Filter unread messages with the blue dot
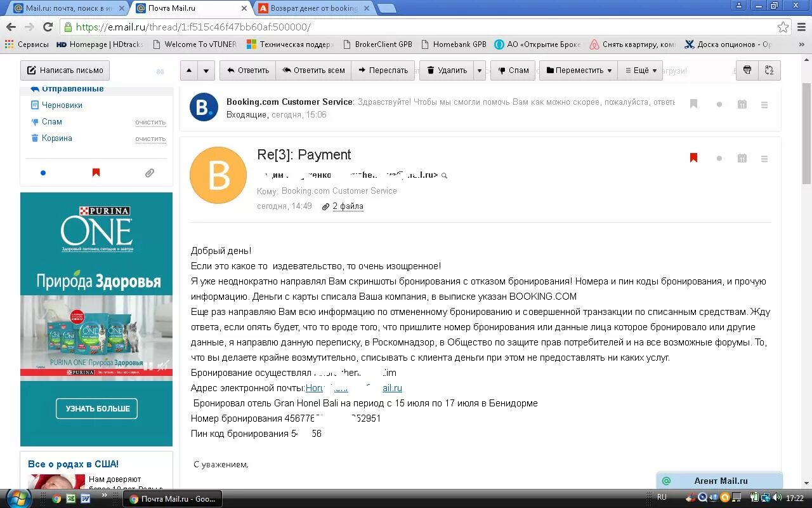Image resolution: width=812 pixels, height=508 pixels. tap(43, 173)
